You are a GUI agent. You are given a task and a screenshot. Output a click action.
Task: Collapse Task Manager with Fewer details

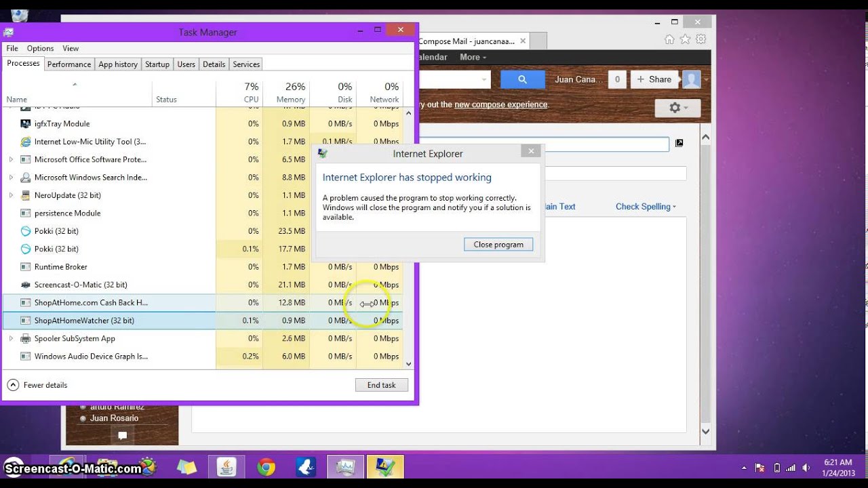37,385
